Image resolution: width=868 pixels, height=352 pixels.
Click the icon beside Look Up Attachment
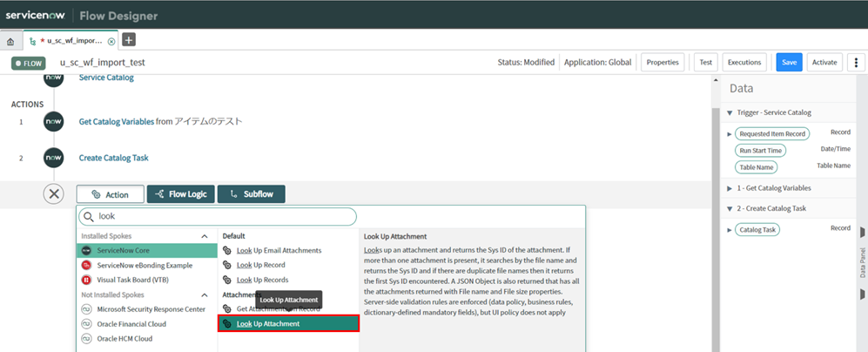227,324
